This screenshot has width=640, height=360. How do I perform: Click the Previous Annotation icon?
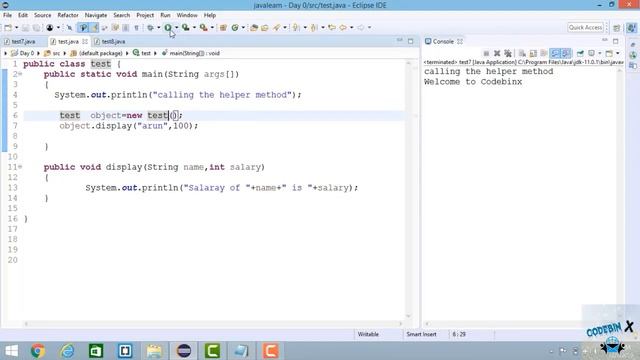tap(314, 28)
